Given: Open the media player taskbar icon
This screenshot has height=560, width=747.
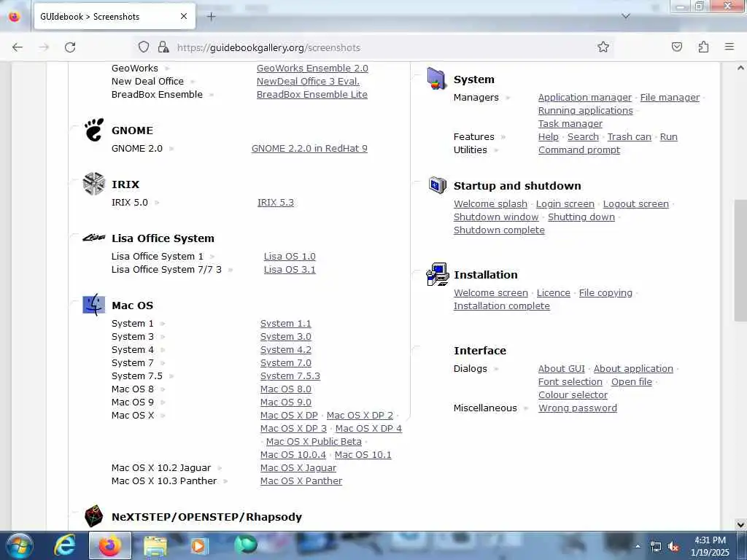Looking at the screenshot, I should (x=199, y=545).
